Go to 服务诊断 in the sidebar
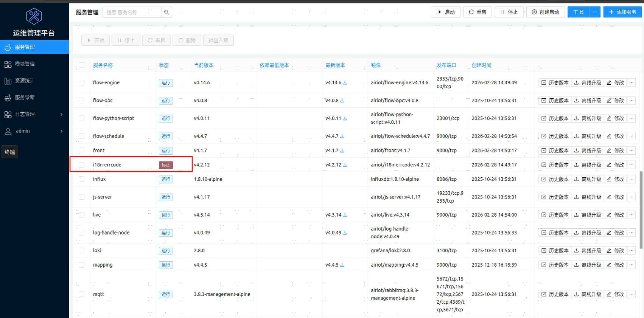Viewport: 644px width, 318px height. click(x=25, y=98)
